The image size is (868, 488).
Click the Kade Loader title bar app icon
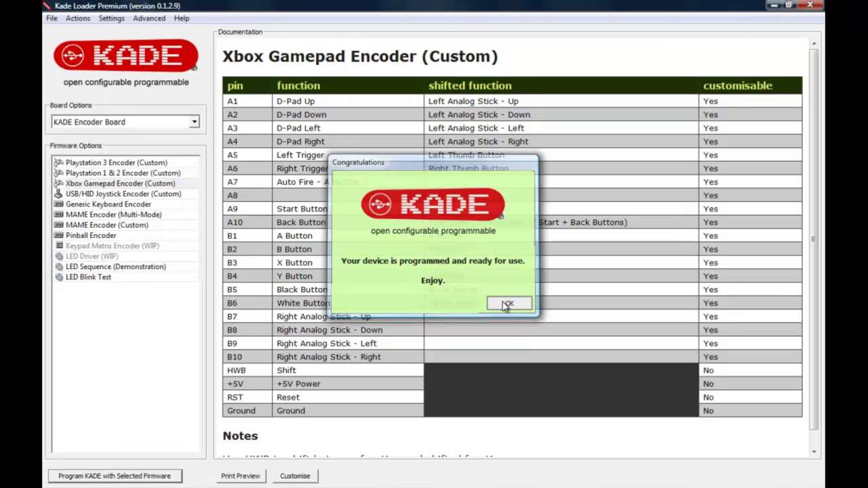coord(47,5)
